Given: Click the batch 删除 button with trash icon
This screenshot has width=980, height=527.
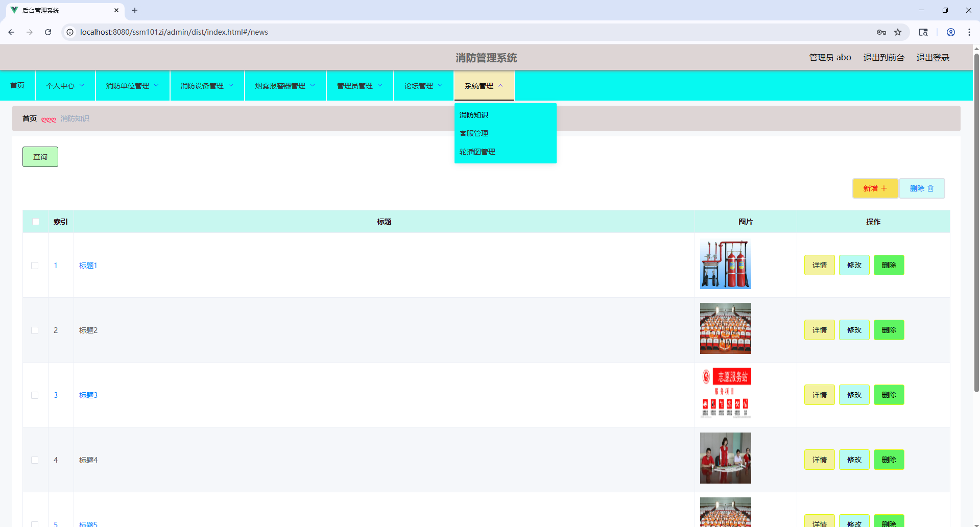Looking at the screenshot, I should tap(922, 188).
